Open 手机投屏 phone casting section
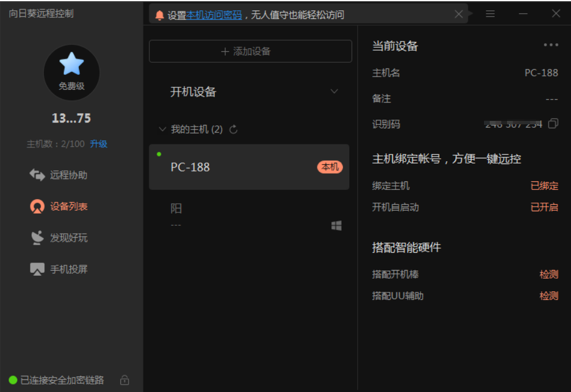This screenshot has width=571, height=392. point(58,269)
